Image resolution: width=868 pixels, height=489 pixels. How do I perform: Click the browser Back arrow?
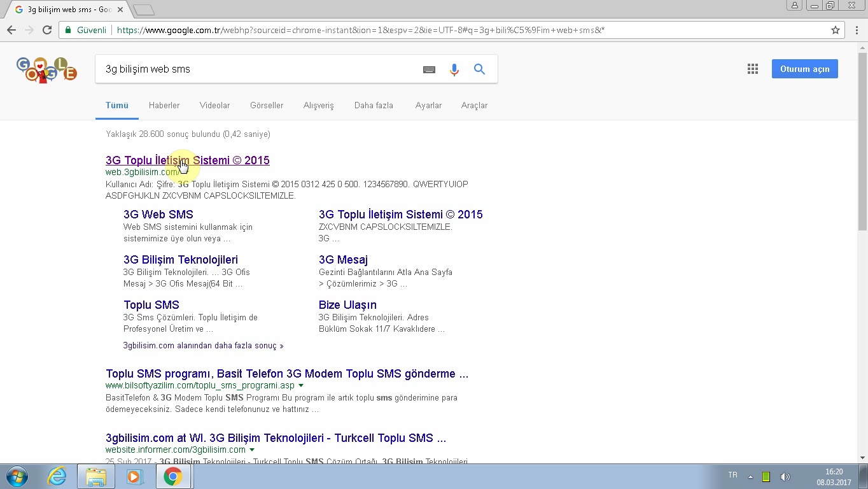pyautogui.click(x=11, y=30)
